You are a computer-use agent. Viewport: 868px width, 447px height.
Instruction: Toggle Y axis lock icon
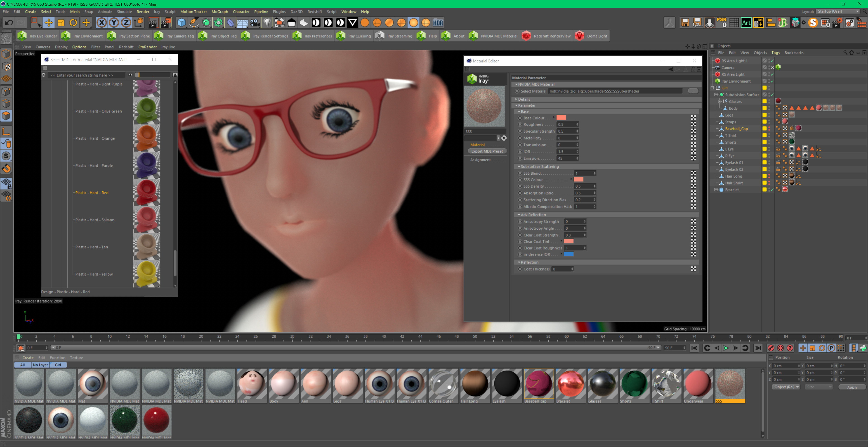[x=114, y=23]
